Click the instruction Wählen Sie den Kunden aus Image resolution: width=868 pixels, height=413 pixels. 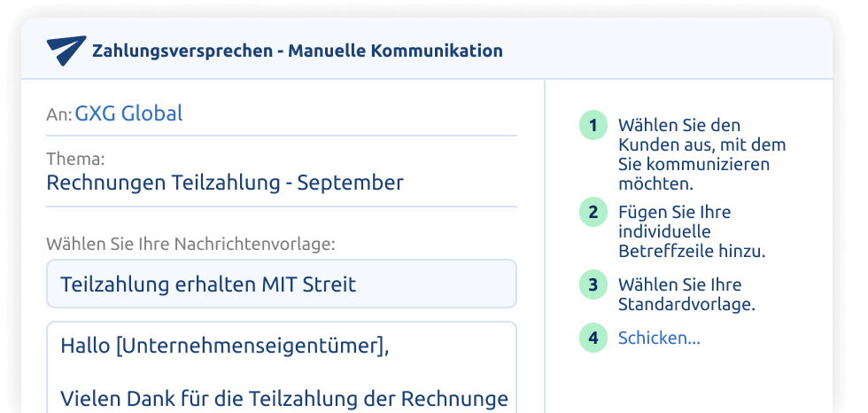click(x=701, y=154)
